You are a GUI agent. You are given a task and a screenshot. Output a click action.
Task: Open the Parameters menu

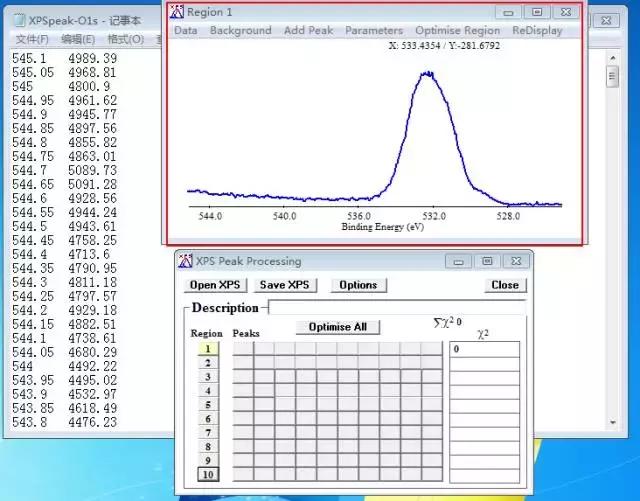tap(374, 31)
